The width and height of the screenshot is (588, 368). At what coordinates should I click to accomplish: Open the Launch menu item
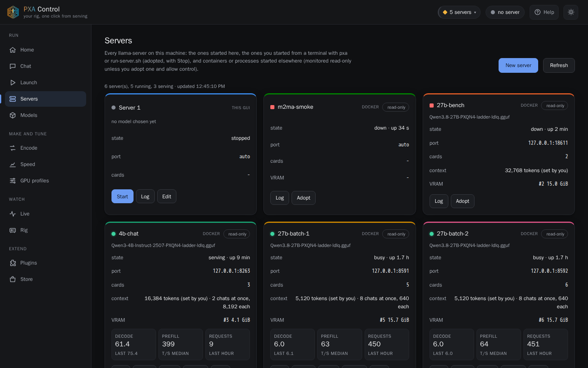click(45, 83)
